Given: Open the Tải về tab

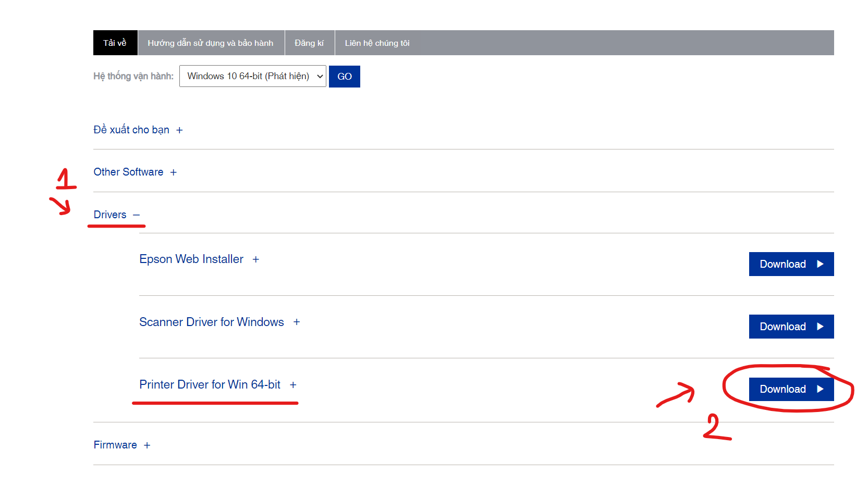Looking at the screenshot, I should [x=115, y=43].
